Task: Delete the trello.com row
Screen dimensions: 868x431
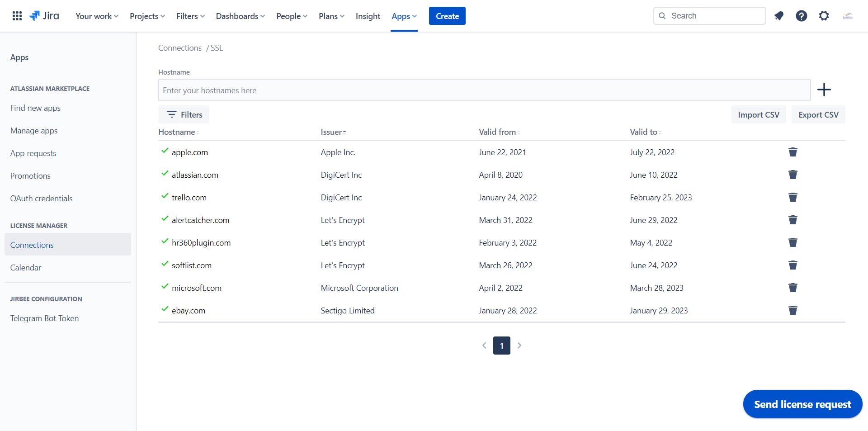Action: (x=793, y=197)
